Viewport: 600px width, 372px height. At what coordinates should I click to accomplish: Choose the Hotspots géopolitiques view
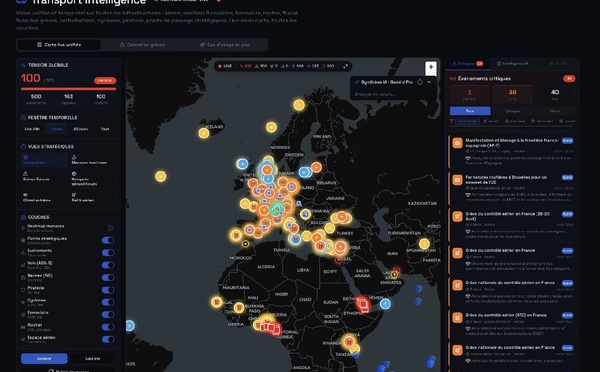click(x=93, y=179)
